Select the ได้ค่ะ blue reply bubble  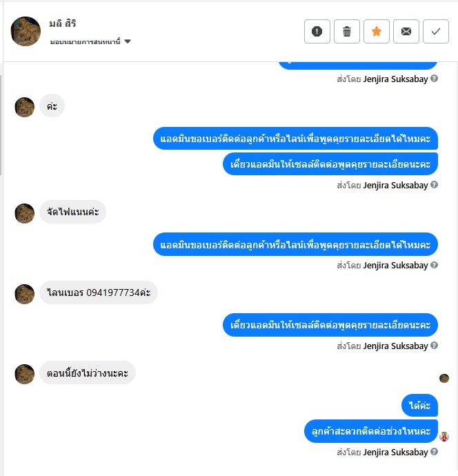coord(419,405)
